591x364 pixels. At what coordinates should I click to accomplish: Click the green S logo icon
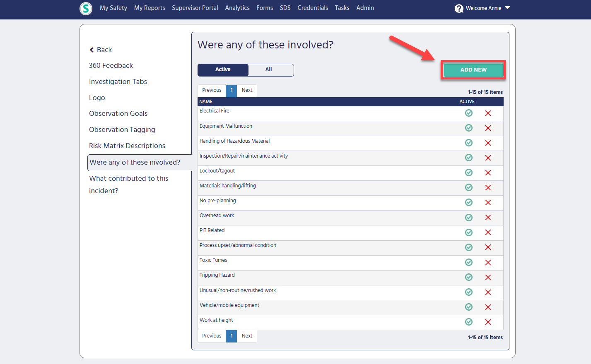[86, 8]
